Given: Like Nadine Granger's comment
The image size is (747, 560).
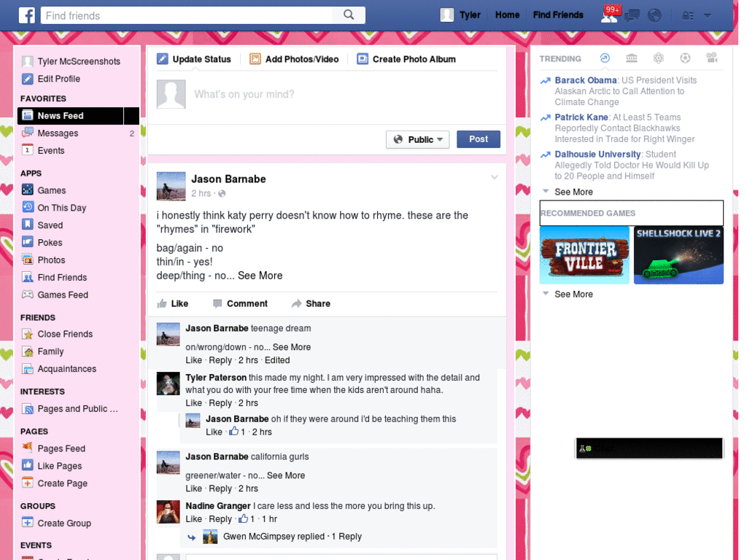Looking at the screenshot, I should [193, 519].
